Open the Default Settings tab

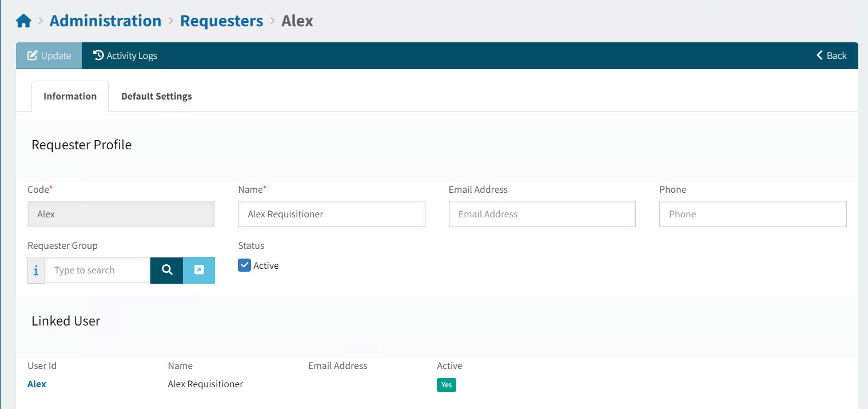tap(156, 96)
